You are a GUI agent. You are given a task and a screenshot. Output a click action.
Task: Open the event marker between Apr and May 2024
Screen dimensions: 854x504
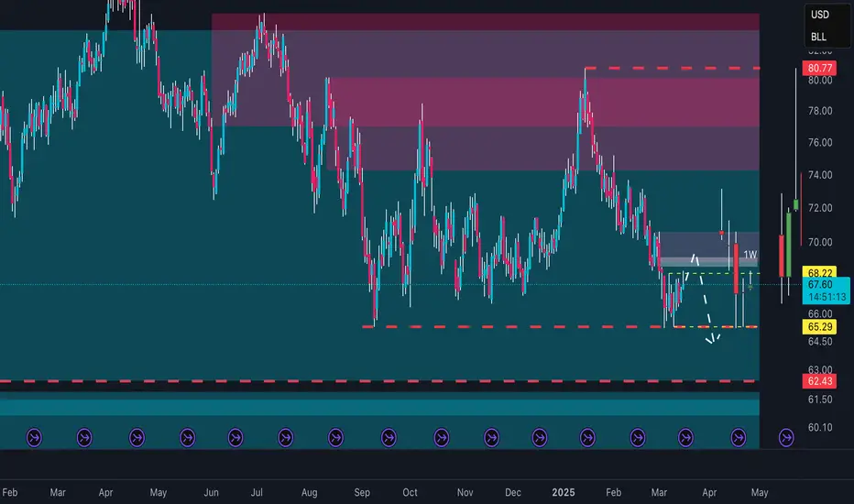click(x=137, y=437)
